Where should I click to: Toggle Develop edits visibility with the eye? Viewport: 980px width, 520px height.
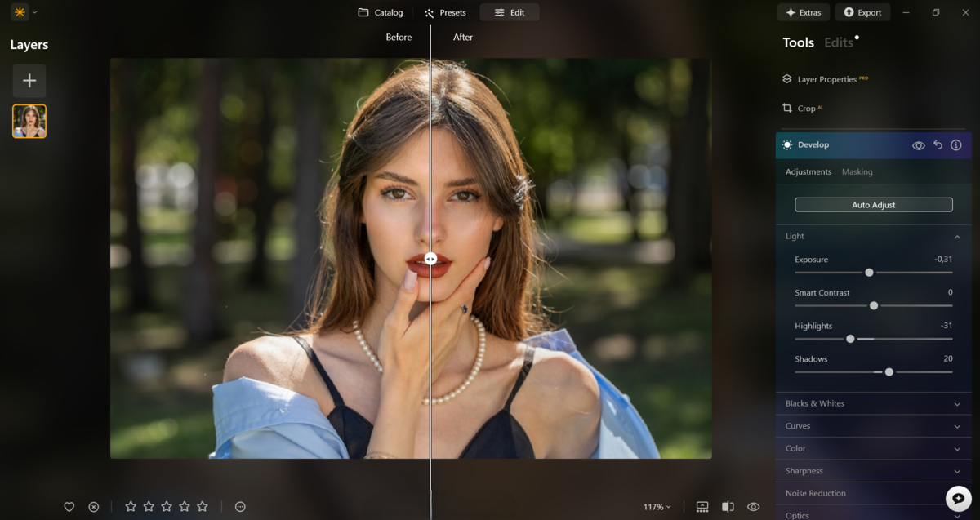(x=918, y=144)
